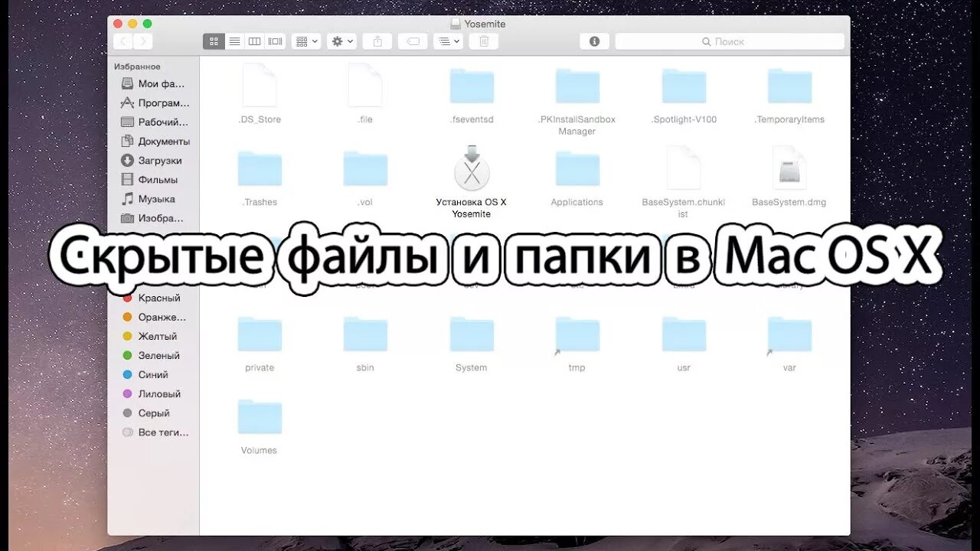Viewport: 980px width, 551px height.
Task: Select the .PKInstallSandboxManager folder
Action: point(577,86)
